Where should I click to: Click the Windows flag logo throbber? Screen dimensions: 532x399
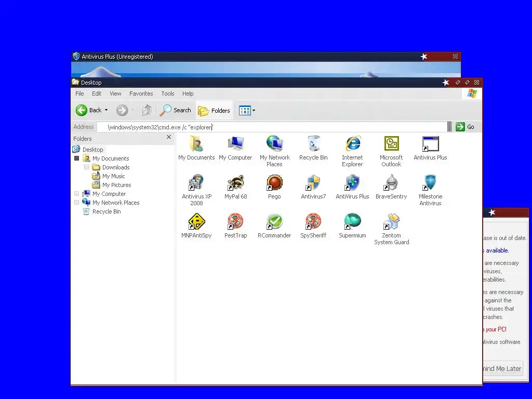[472, 94]
